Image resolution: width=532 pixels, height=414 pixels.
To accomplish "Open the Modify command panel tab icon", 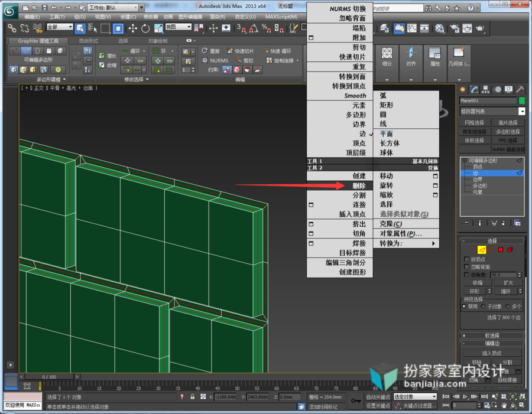I will (x=474, y=90).
